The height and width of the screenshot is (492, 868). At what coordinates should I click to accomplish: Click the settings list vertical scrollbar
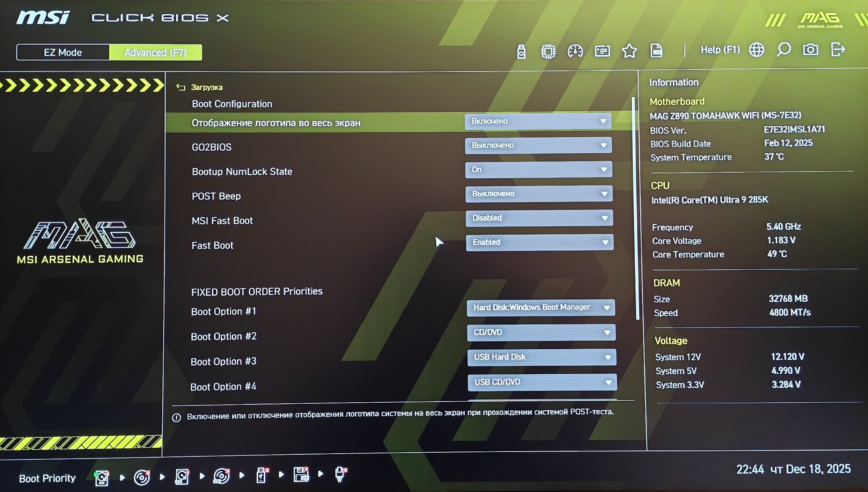[x=636, y=208]
